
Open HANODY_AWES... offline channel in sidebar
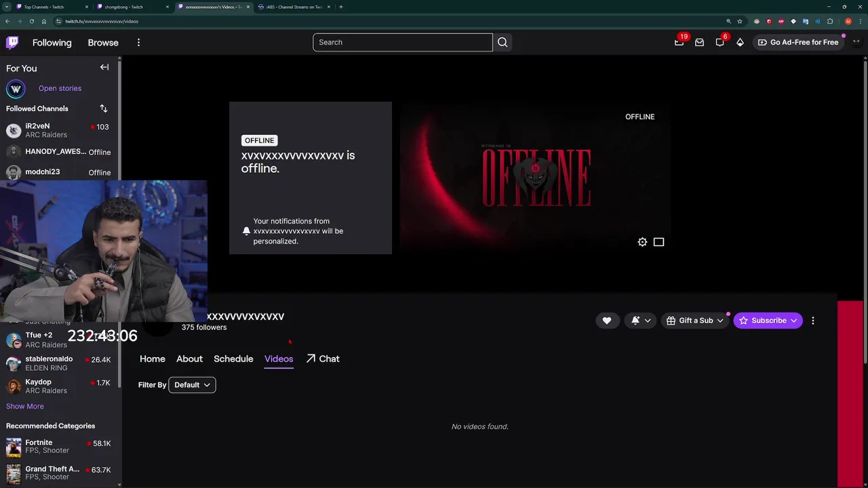(x=60, y=152)
